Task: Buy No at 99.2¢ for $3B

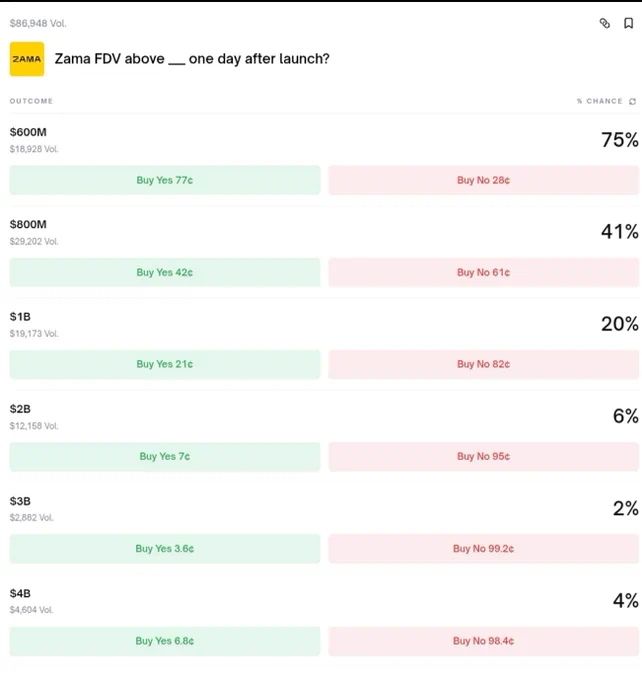Action: (484, 549)
